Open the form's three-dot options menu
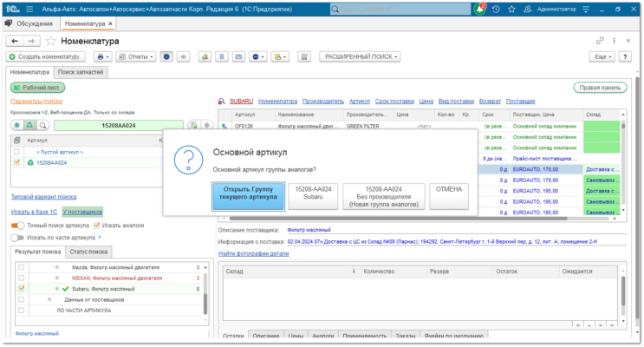This screenshot has width=644, height=347. click(x=614, y=40)
